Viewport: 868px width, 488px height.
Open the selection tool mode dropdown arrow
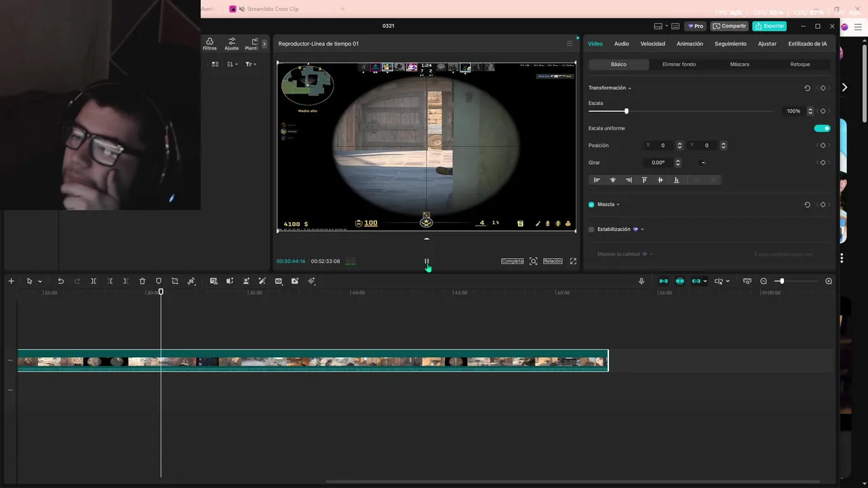pyautogui.click(x=40, y=281)
